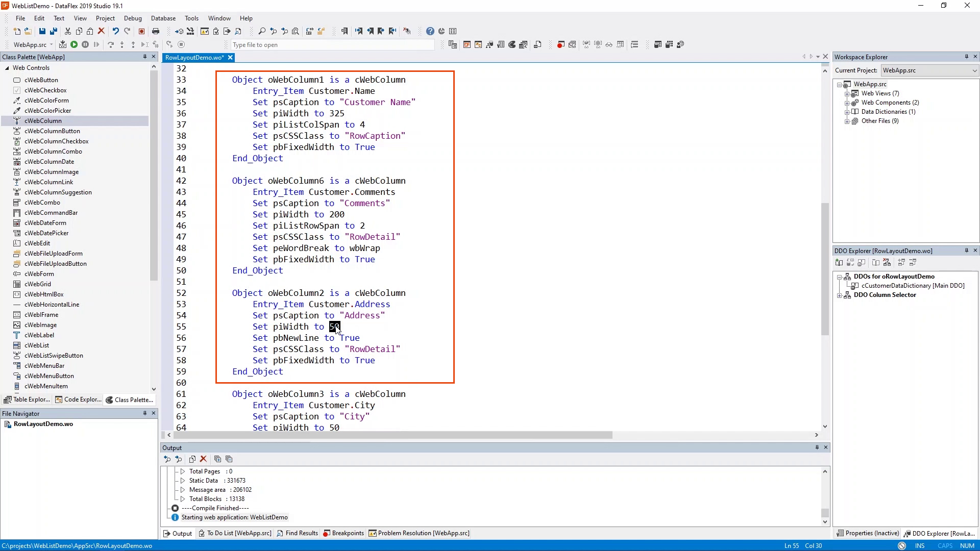The width and height of the screenshot is (980, 551).
Task: Click the Undo arrow icon
Action: tap(116, 31)
